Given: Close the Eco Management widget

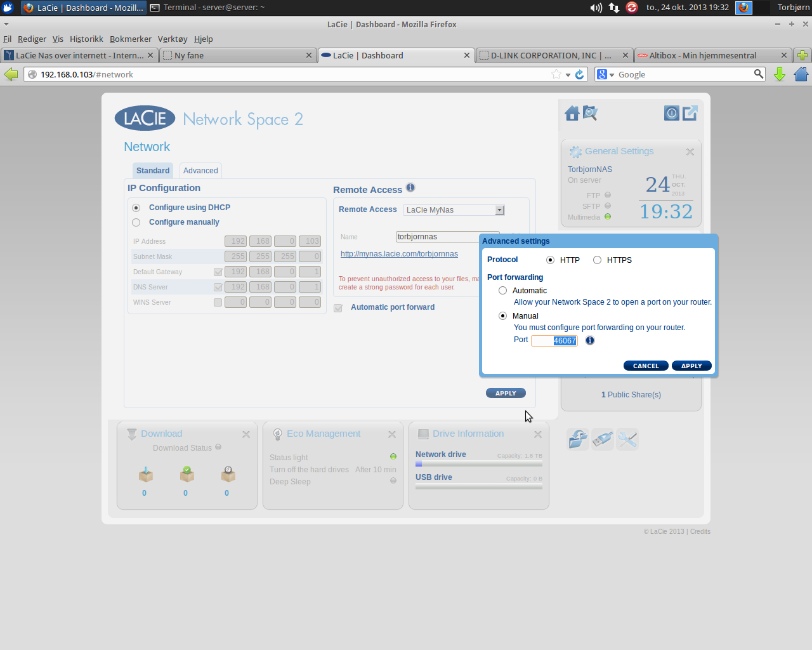Looking at the screenshot, I should (392, 434).
